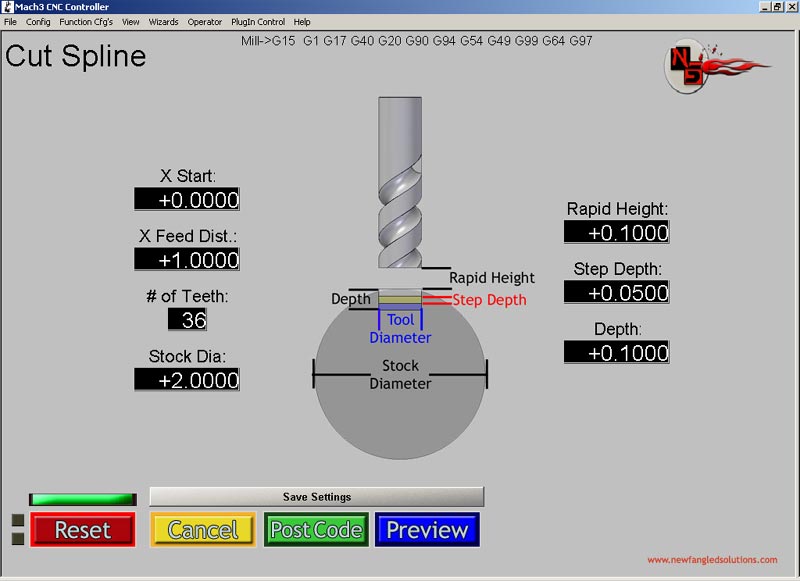Close the Mach3 CNC Controller window
800x581 pixels.
click(x=791, y=7)
